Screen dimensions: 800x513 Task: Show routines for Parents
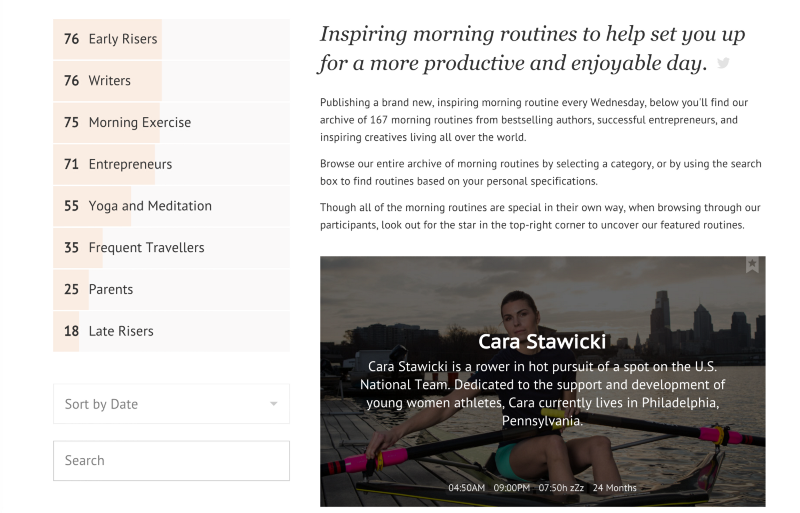point(110,290)
